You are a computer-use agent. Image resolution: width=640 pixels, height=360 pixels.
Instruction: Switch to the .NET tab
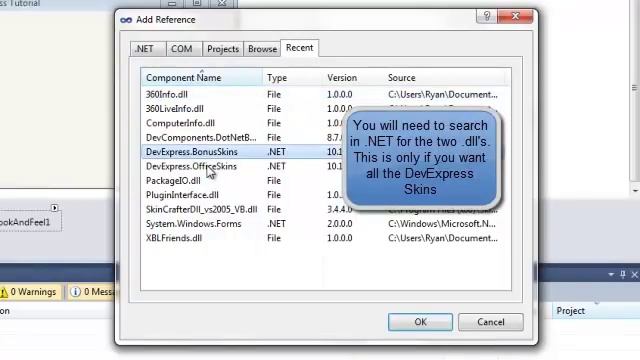(x=147, y=49)
